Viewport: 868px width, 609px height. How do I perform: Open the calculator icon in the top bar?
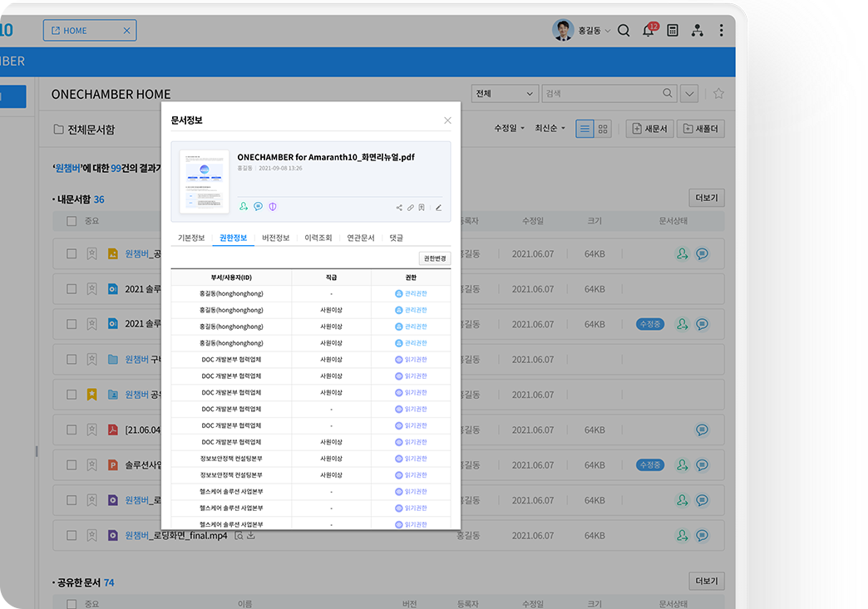tap(673, 31)
